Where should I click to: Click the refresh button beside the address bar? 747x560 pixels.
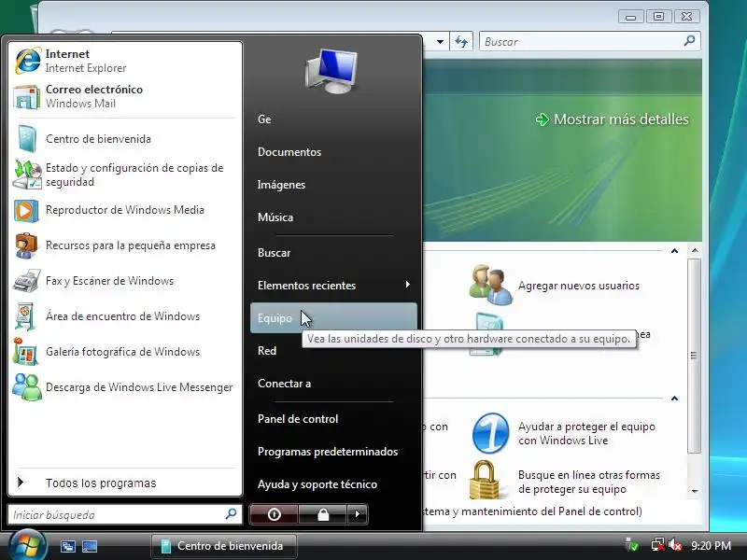pyautogui.click(x=461, y=41)
